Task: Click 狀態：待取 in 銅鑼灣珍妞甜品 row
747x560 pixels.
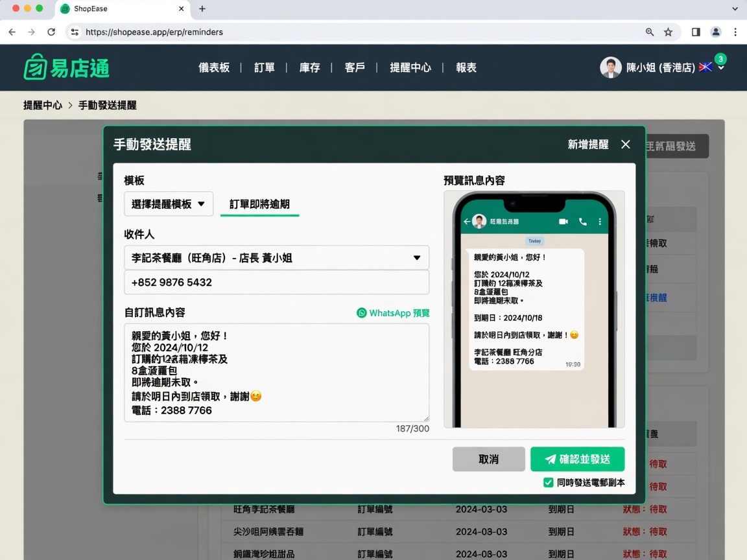Action: click(x=645, y=554)
